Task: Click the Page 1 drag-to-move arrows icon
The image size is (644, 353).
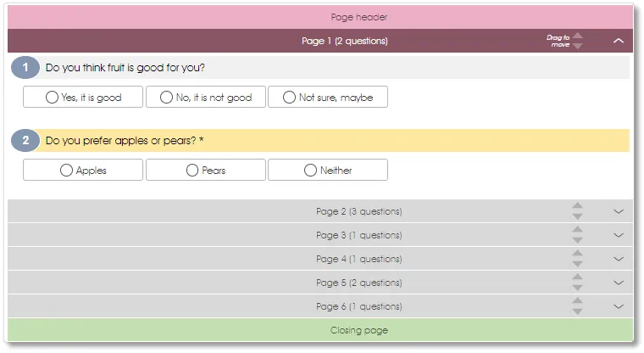Action: tap(577, 41)
